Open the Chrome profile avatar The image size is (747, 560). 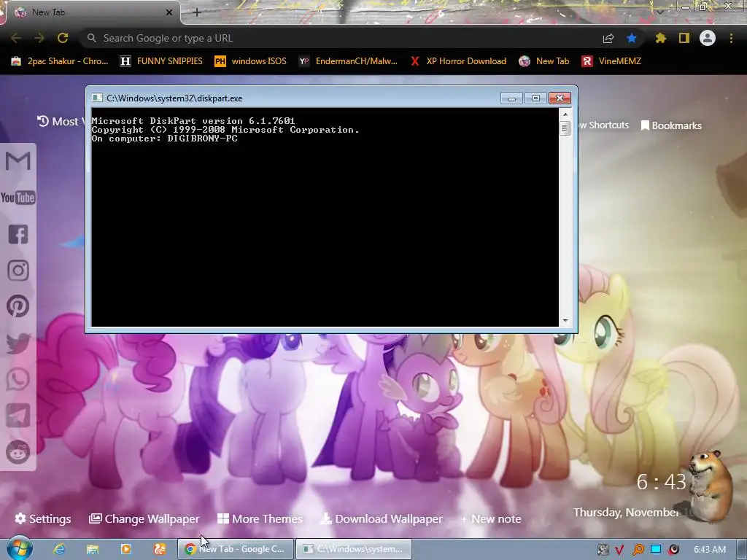point(708,38)
